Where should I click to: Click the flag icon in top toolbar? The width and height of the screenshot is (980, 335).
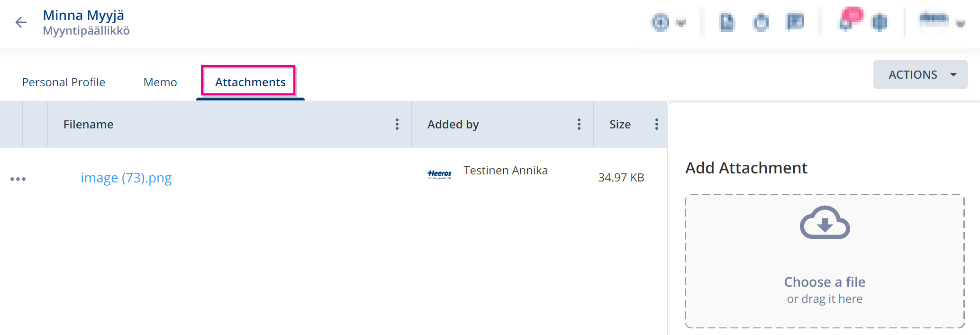coord(795,22)
